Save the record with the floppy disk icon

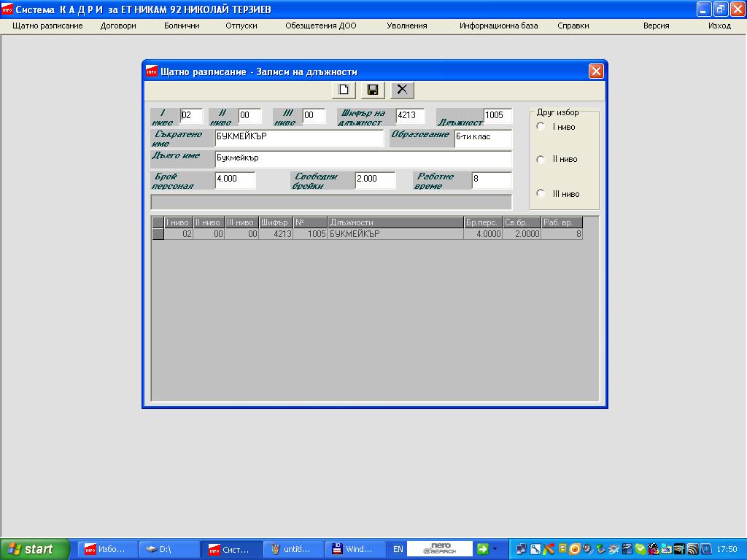click(x=373, y=90)
